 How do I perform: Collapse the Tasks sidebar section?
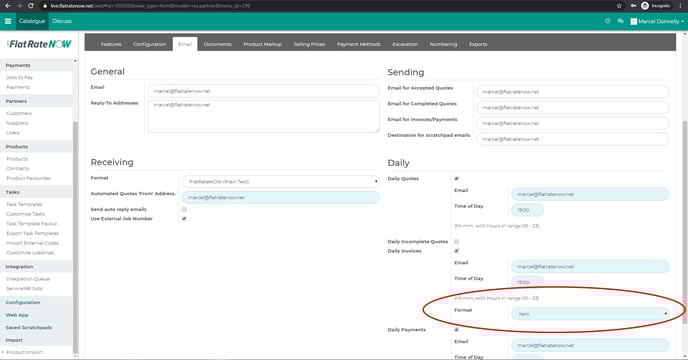pos(12,192)
